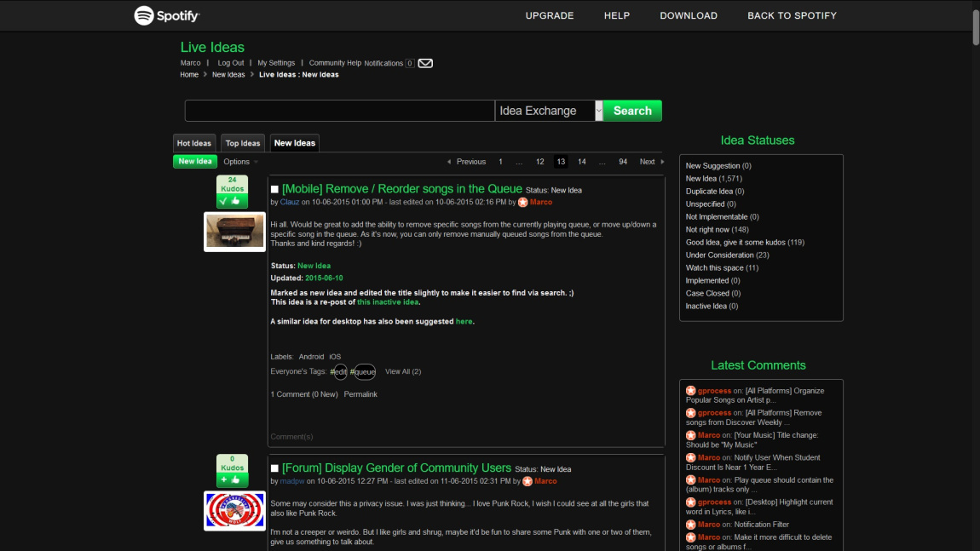Filter by Under Consideration (23) status

coord(728,255)
